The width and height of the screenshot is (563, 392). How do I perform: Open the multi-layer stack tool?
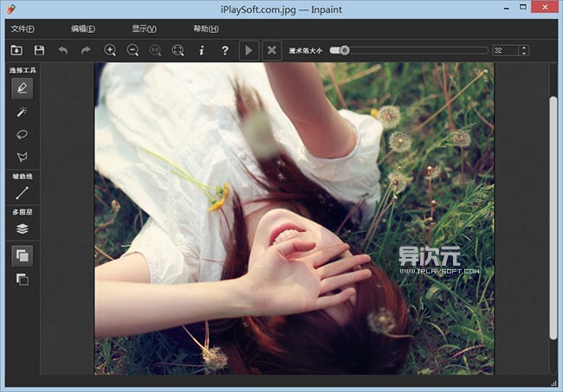tap(23, 228)
